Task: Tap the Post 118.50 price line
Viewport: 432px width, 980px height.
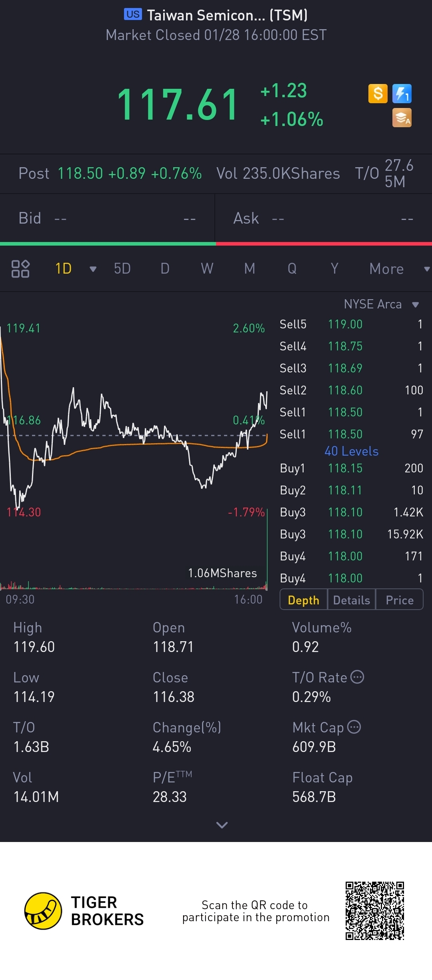Action: [110, 174]
